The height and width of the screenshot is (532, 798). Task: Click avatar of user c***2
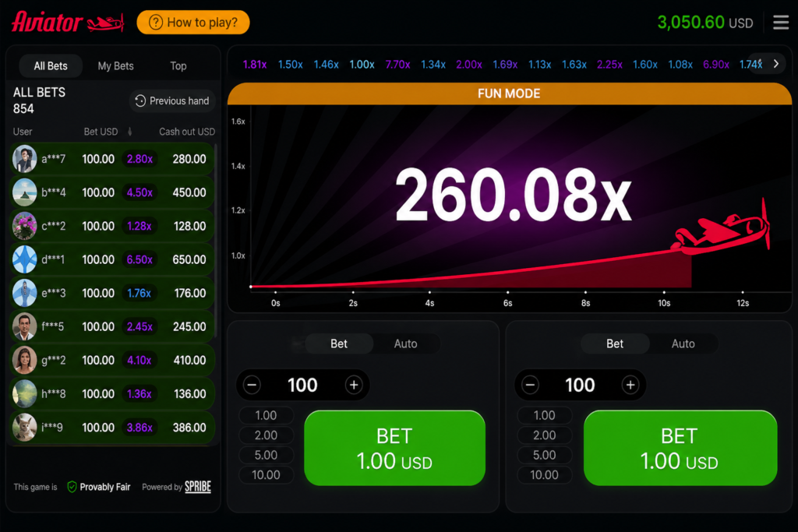click(24, 226)
